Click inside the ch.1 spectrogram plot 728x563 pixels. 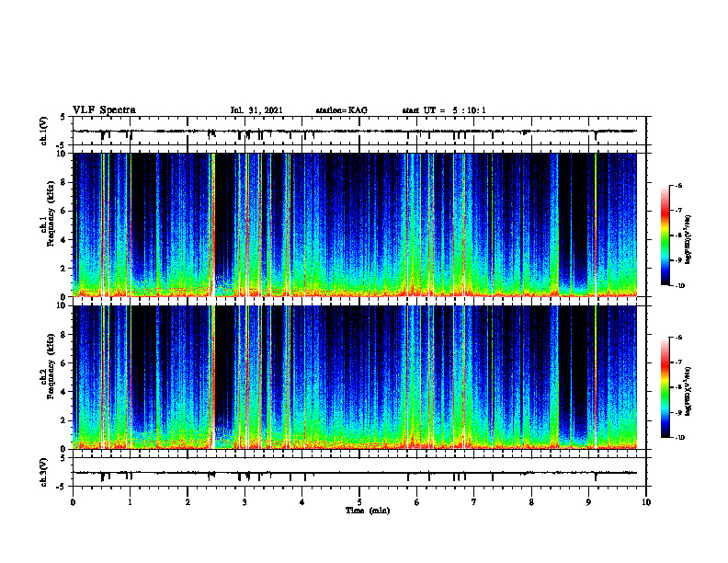(x=359, y=224)
